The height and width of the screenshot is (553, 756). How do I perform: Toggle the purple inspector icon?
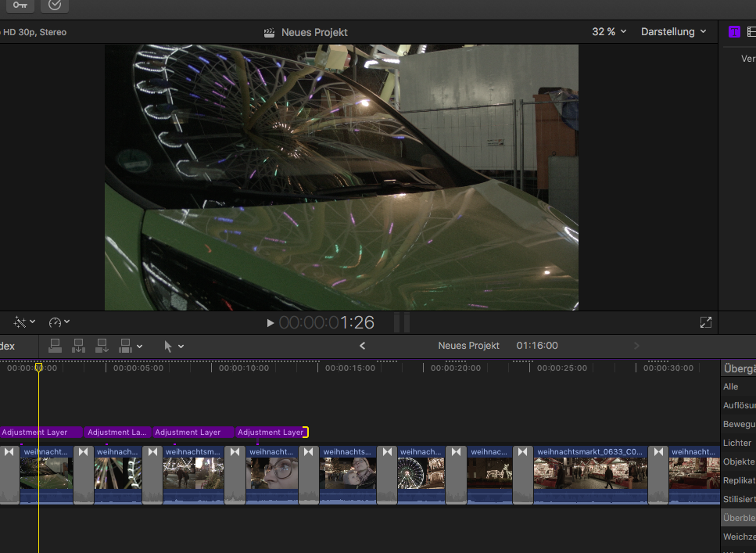tap(734, 31)
